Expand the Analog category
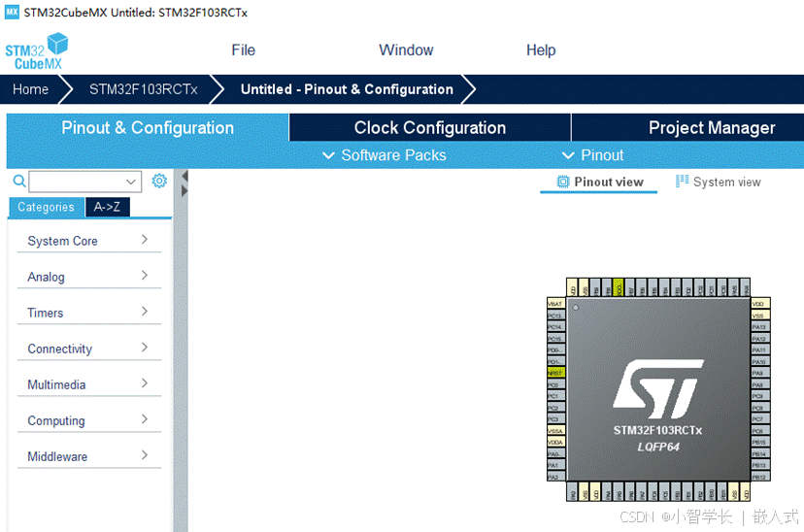Image resolution: width=804 pixels, height=532 pixels. click(89, 277)
